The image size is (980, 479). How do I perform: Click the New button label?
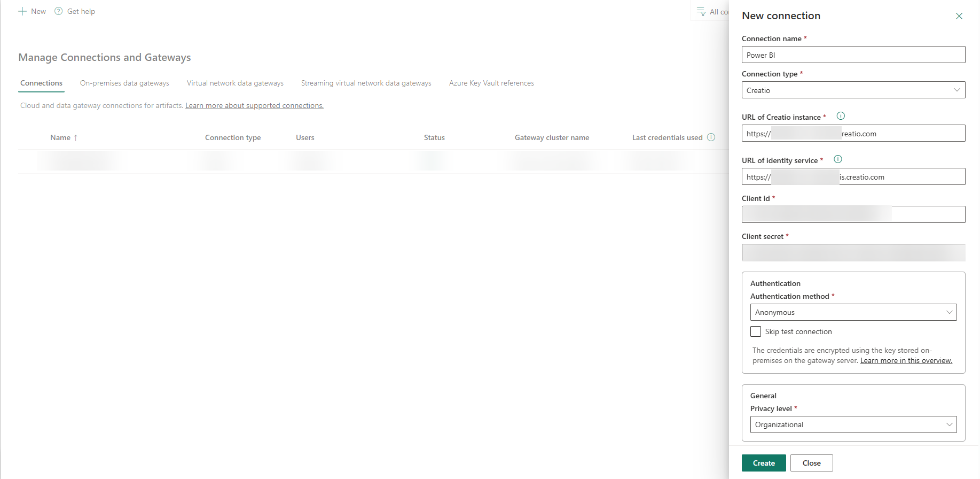(x=38, y=11)
